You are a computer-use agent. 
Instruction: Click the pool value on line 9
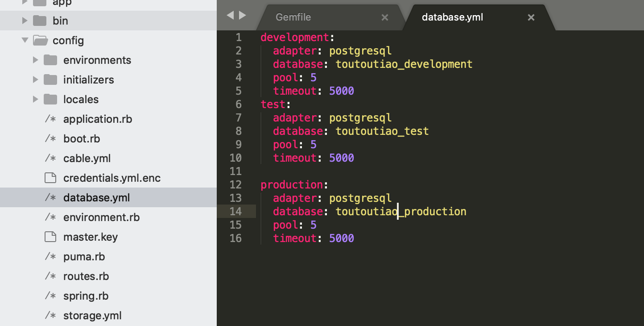(314, 144)
